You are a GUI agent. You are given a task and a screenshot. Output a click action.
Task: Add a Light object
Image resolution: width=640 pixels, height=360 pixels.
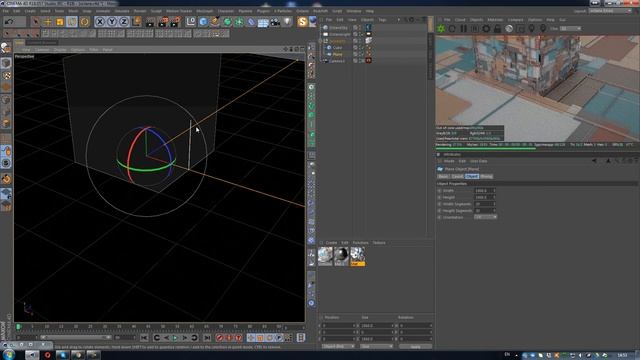click(x=287, y=21)
